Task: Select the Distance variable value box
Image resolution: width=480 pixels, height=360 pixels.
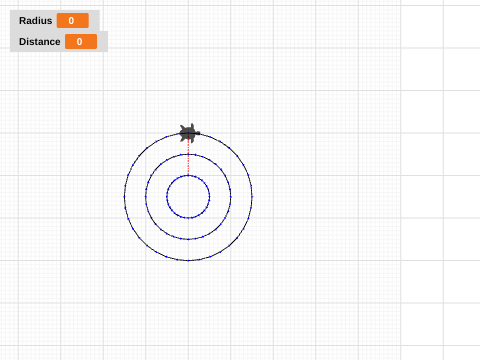Action: point(81,42)
